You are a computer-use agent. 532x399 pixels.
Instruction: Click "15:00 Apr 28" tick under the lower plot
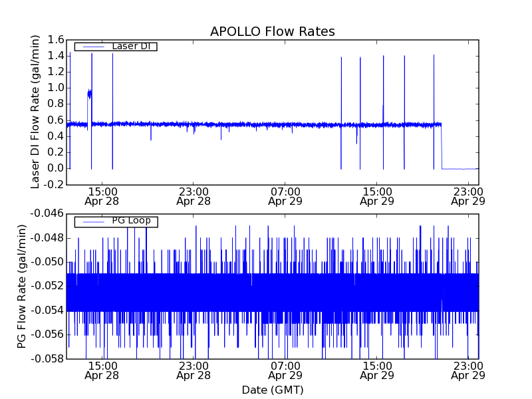click(102, 370)
